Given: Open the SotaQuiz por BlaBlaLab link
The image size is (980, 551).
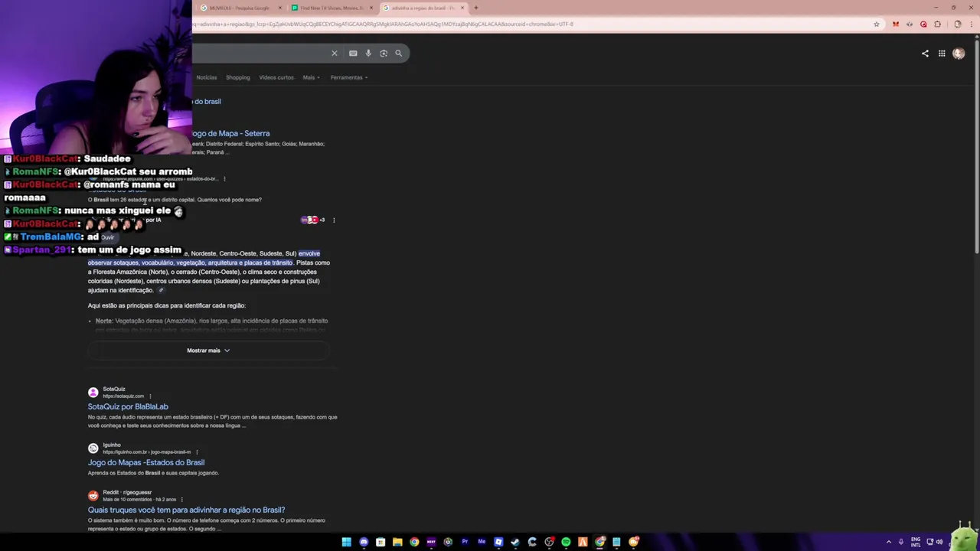Looking at the screenshot, I should click(128, 406).
